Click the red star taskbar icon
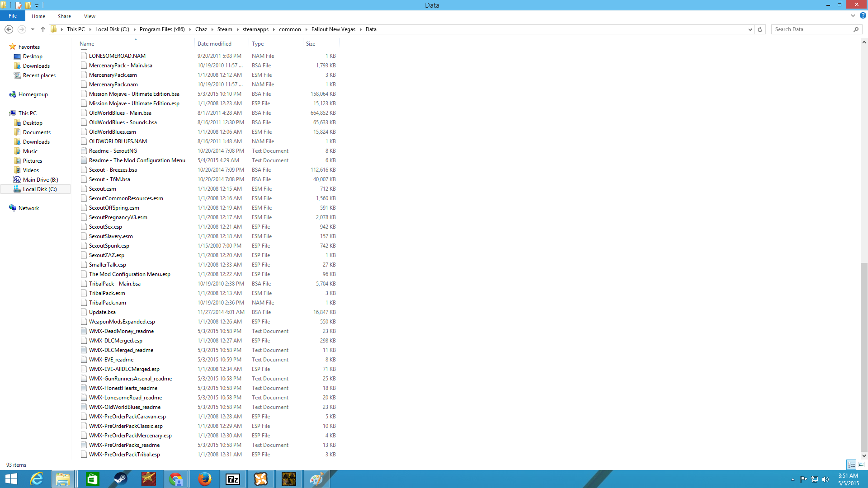Image resolution: width=868 pixels, height=488 pixels. pyautogui.click(x=148, y=479)
